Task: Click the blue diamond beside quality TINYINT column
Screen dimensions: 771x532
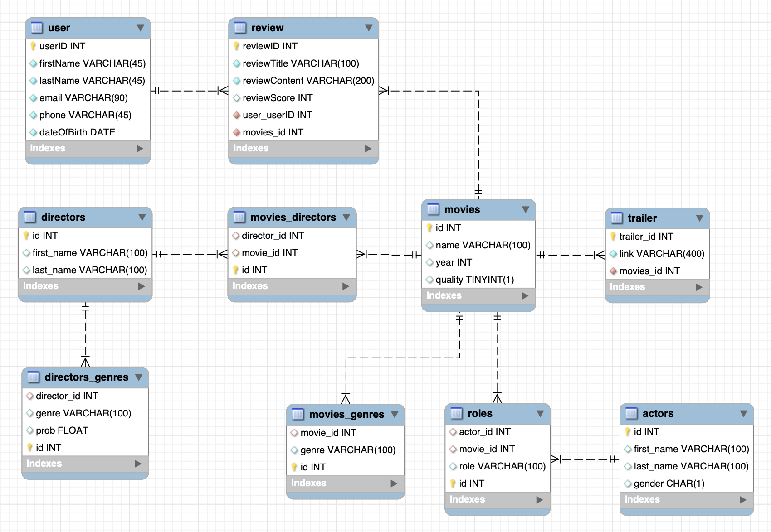Action: (429, 280)
